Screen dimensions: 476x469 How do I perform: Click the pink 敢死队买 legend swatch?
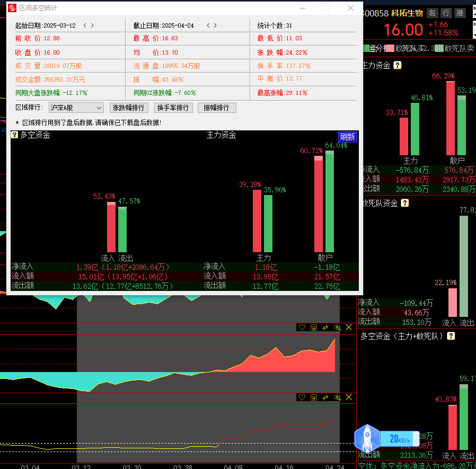pos(390,48)
